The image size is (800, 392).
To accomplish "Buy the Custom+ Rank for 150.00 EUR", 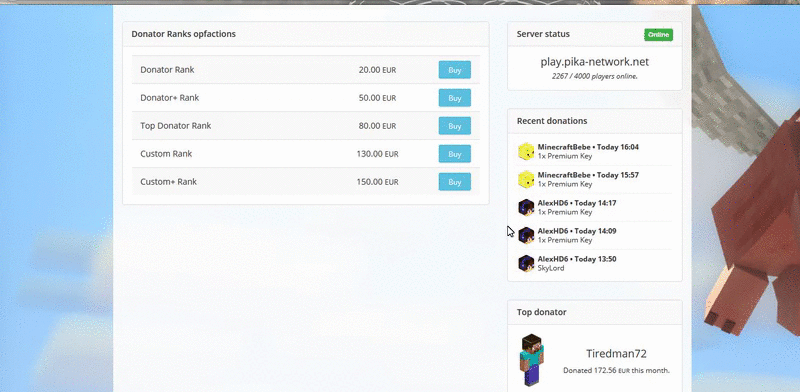I will tap(455, 182).
